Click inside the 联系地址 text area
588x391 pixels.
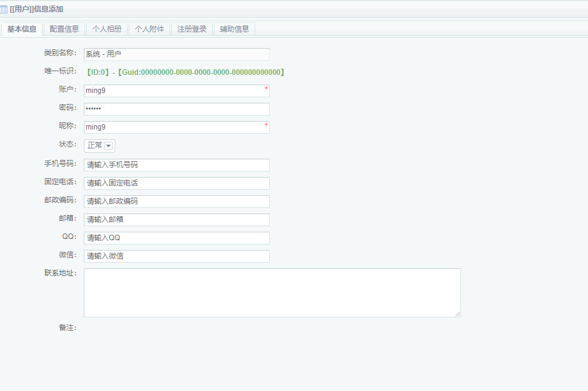coord(272,292)
